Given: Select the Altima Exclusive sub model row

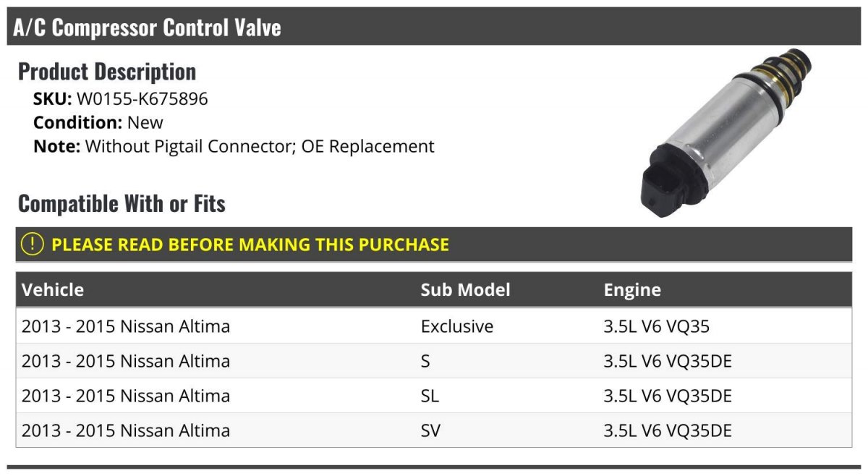Looking at the screenshot, I should click(x=434, y=326).
